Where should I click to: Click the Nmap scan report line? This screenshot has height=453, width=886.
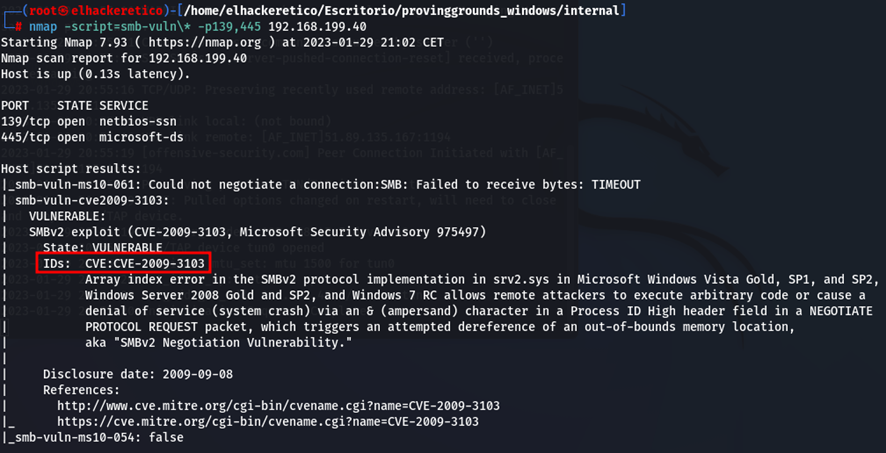click(124, 58)
